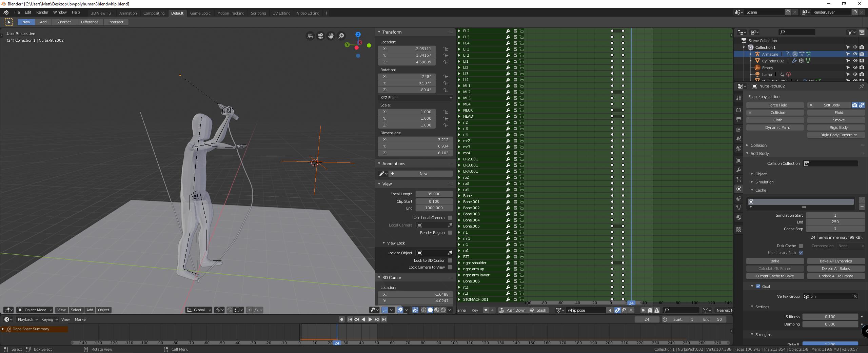
Task: Open the Particles properties tab
Action: [739, 179]
